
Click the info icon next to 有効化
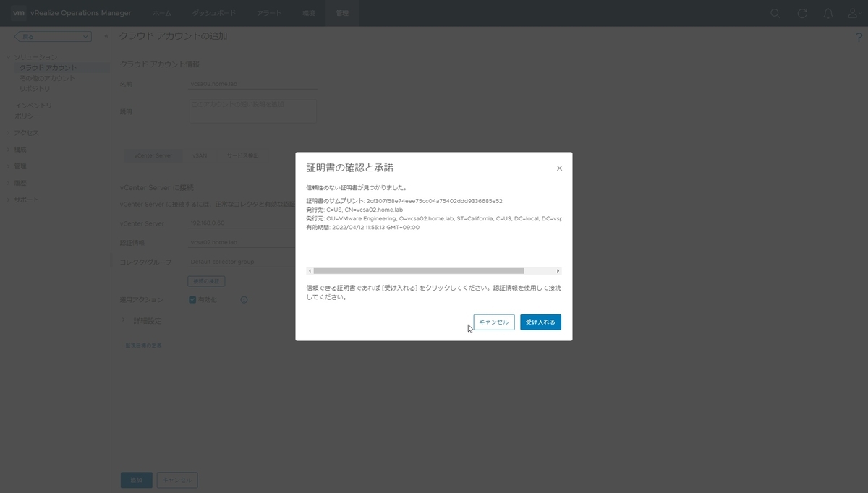click(x=244, y=299)
